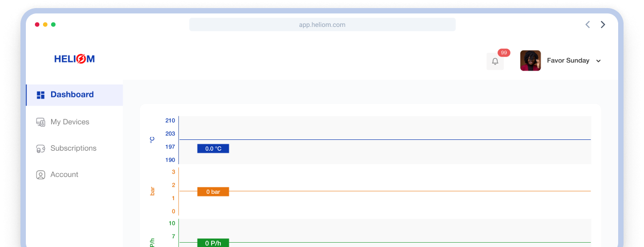Open the Account page label
644x247 pixels.
point(65,175)
